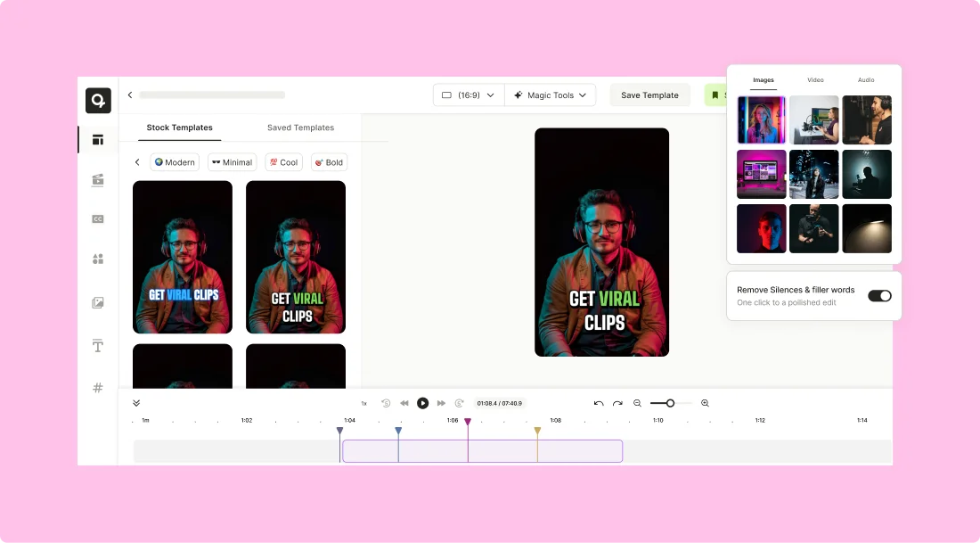This screenshot has height=543, width=980.
Task: Click the elements/shapes icon in sidebar
Action: [97, 259]
